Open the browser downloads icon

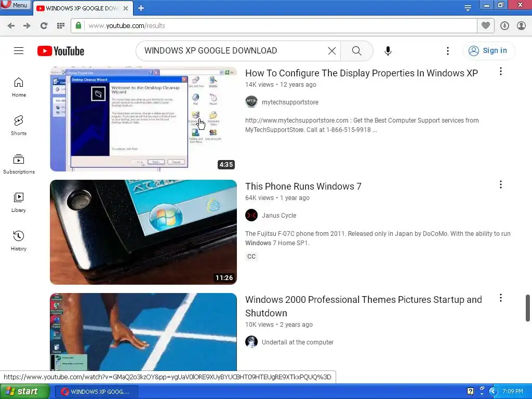[504, 26]
